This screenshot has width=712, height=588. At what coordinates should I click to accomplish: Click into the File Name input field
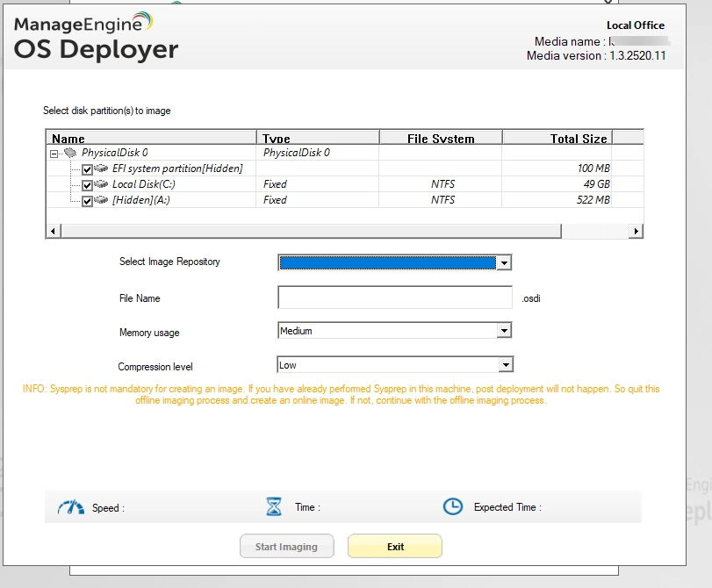(x=395, y=298)
